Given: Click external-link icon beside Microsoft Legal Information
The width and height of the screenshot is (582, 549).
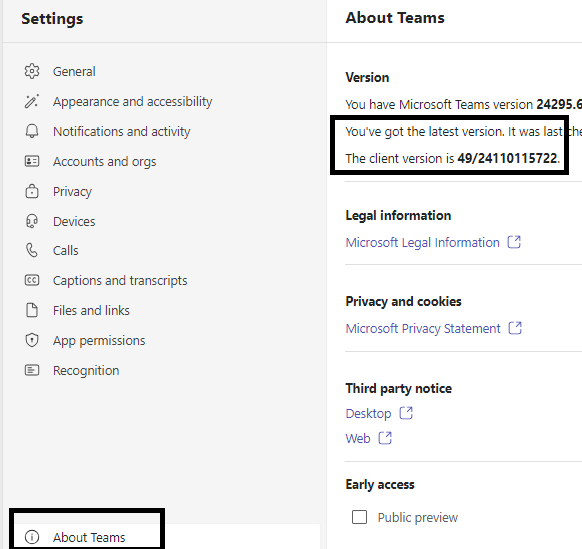Looking at the screenshot, I should point(514,242).
